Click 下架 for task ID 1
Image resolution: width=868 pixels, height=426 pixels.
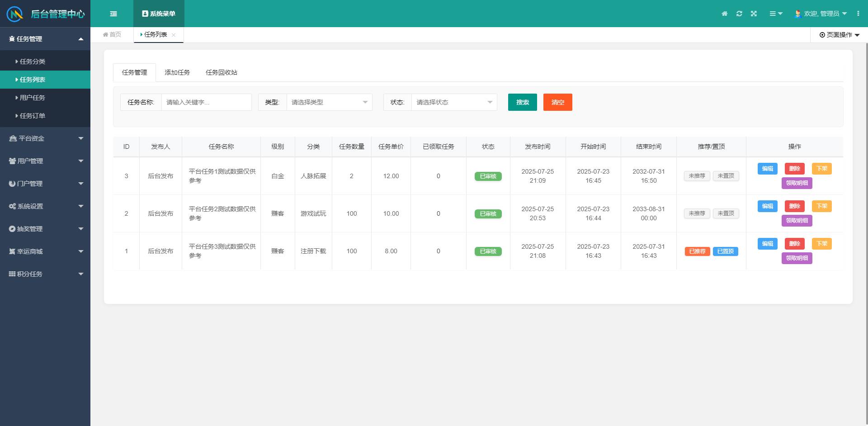click(822, 244)
